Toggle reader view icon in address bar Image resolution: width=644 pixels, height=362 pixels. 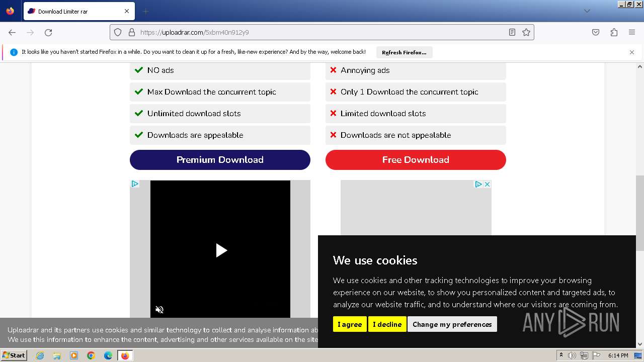tap(512, 32)
